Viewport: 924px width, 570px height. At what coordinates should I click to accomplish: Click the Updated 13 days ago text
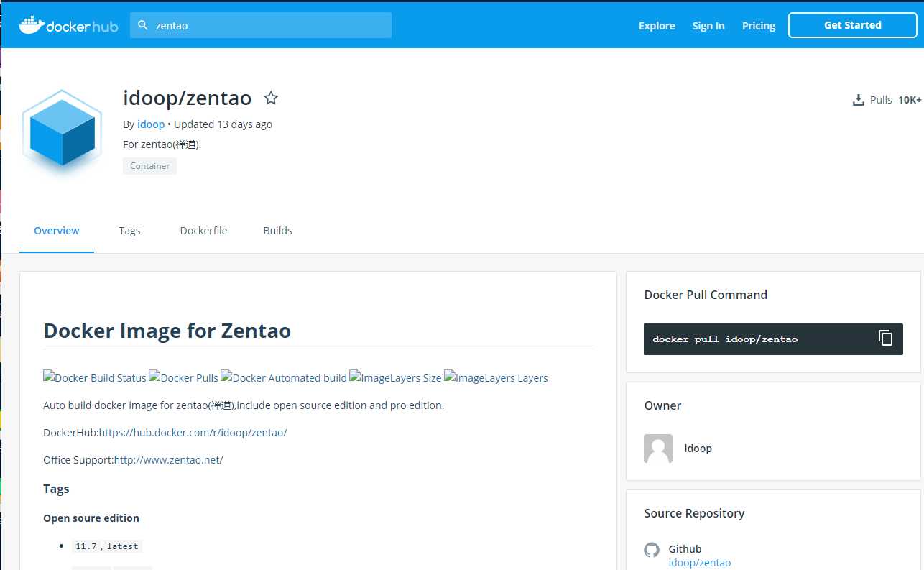coord(223,124)
